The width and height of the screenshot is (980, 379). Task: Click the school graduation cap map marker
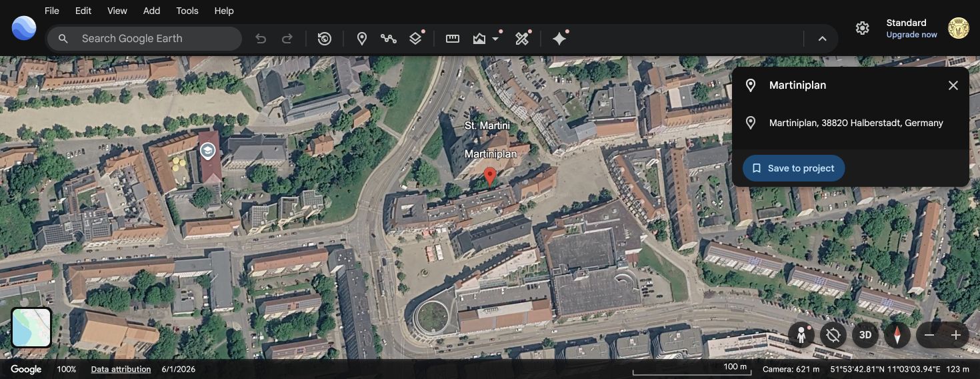pyautogui.click(x=207, y=151)
